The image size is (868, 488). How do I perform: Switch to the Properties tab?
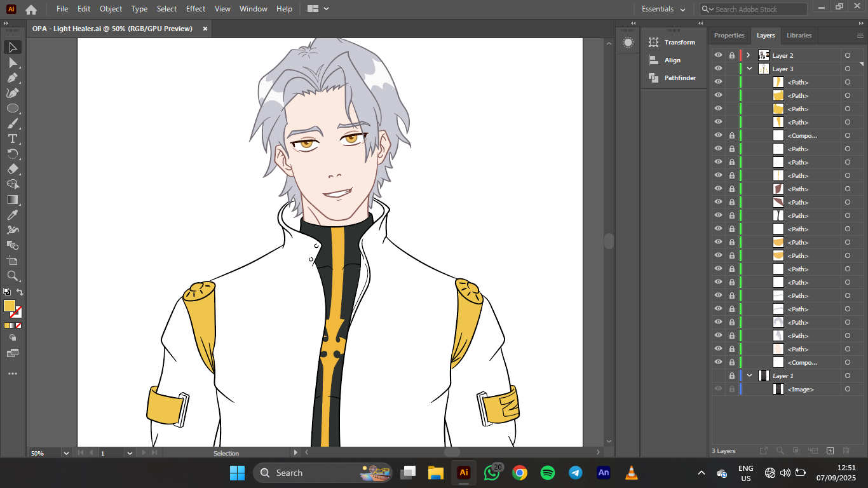[729, 36]
